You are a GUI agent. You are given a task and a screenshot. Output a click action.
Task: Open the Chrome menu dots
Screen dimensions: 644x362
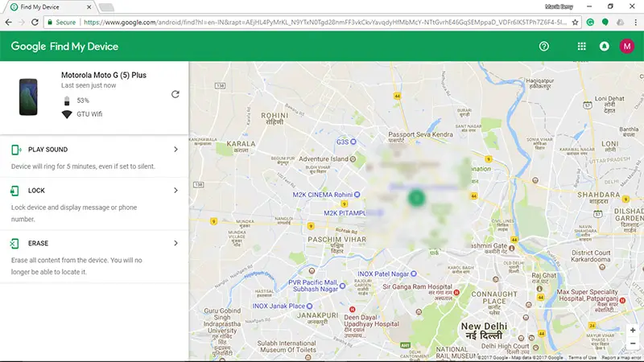[x=635, y=23]
